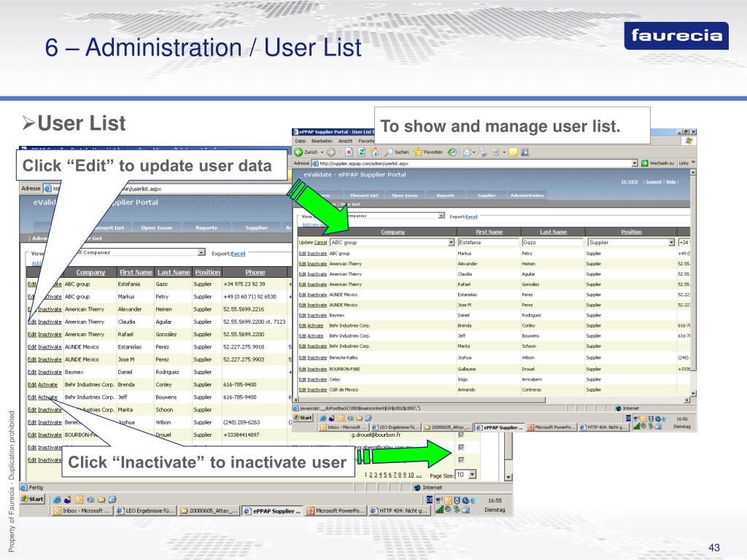Open 20080605_Attax folder taskbar item in back window
Screen dimensions: 747x560
(x=209, y=510)
